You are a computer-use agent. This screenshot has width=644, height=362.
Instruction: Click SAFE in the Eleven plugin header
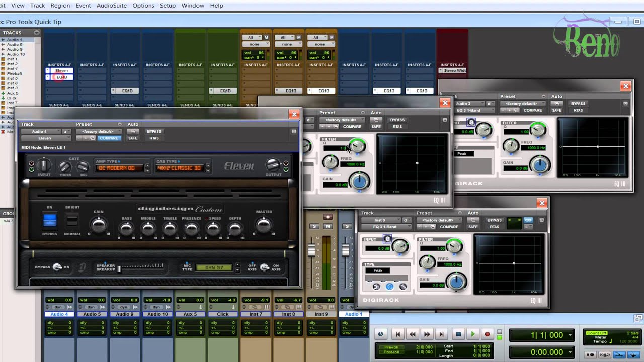pyautogui.click(x=133, y=138)
